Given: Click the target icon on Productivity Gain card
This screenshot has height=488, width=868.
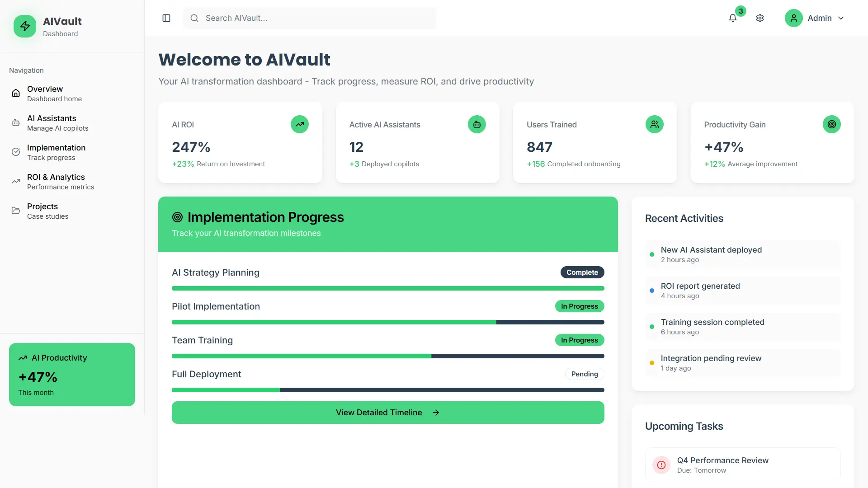Looking at the screenshot, I should tap(832, 124).
